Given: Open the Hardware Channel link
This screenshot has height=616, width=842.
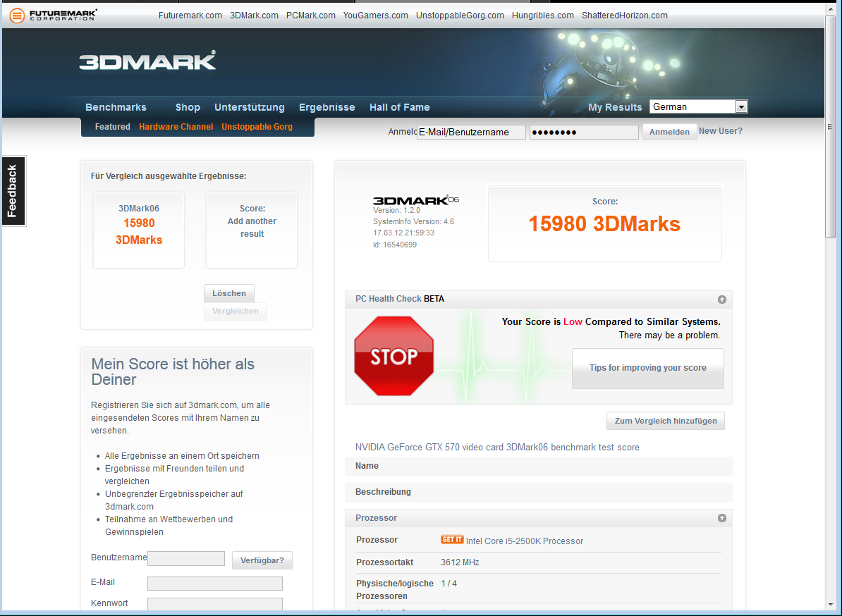Looking at the screenshot, I should click(x=176, y=127).
